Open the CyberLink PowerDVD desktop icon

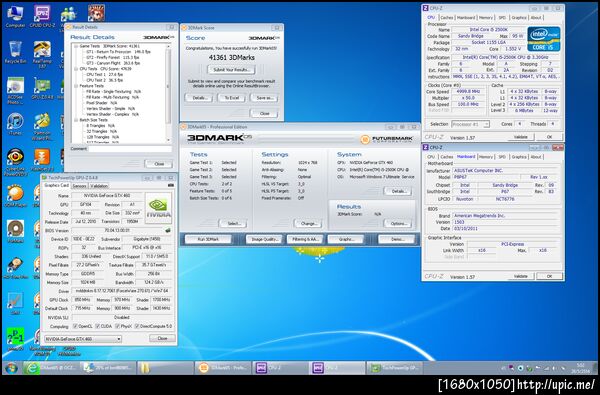pos(15,162)
